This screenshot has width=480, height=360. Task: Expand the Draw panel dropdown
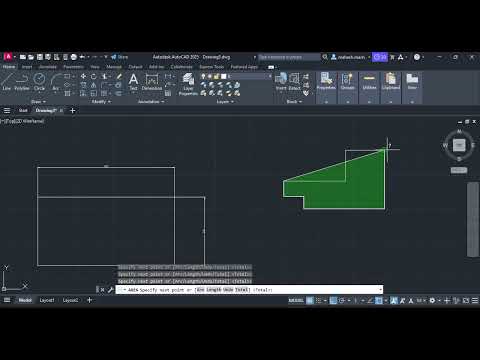coord(38,102)
